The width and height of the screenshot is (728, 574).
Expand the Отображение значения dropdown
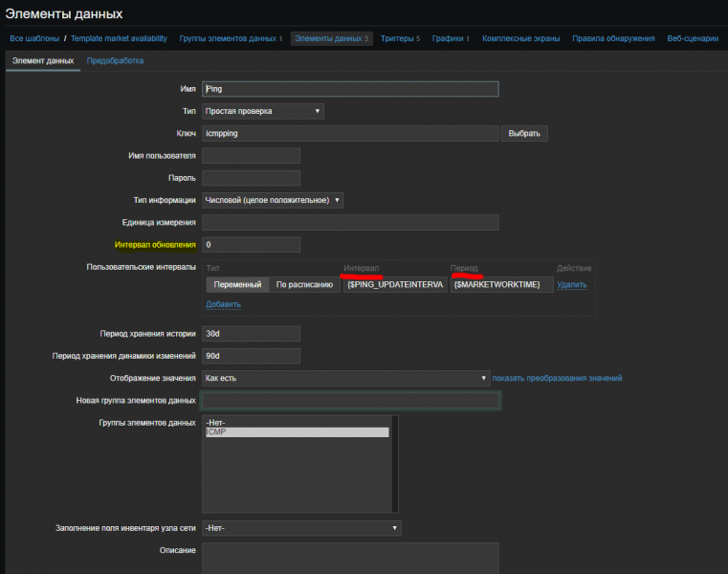coord(345,378)
